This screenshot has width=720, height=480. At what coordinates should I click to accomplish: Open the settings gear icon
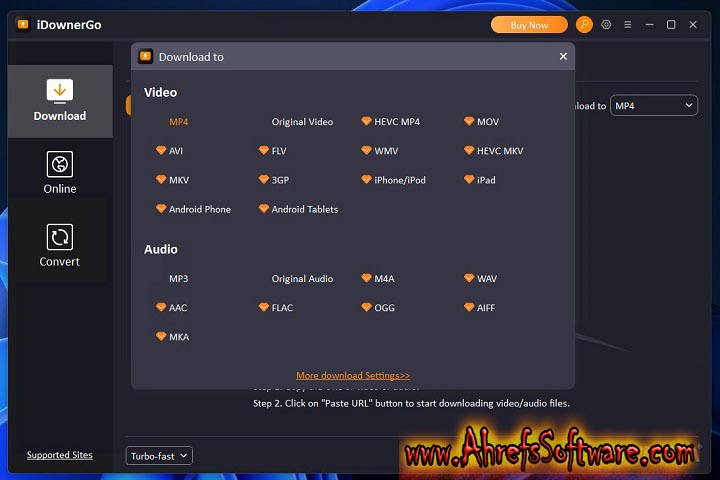[606, 25]
